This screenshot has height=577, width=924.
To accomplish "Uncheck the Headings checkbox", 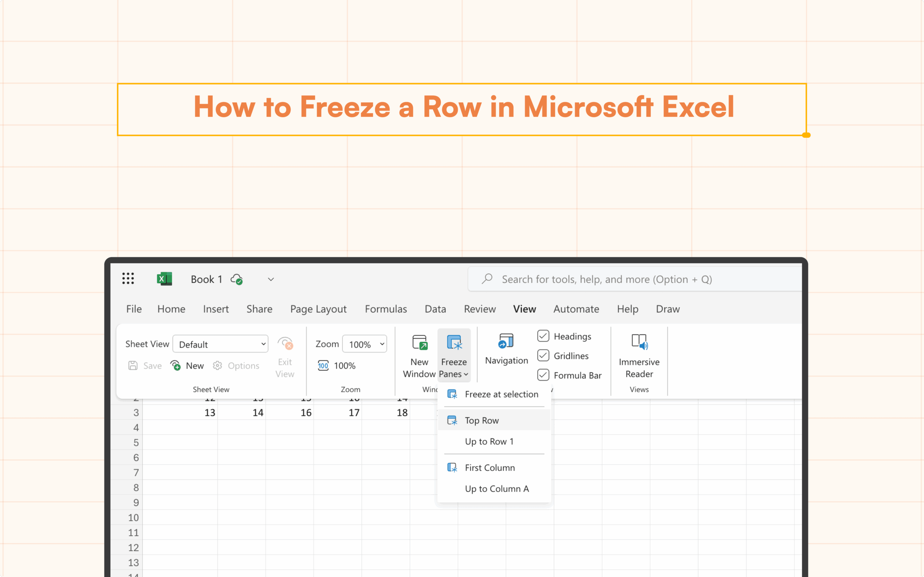I will tap(543, 336).
